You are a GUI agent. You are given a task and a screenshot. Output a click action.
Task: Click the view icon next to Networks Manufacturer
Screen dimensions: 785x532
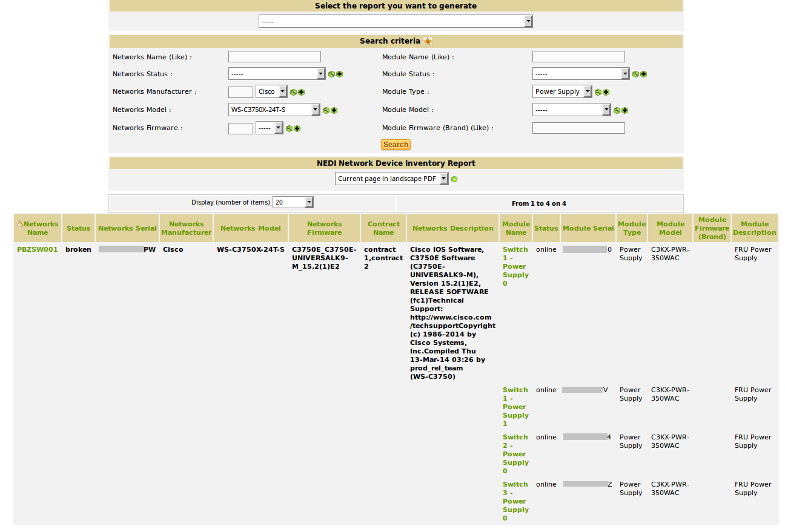tap(293, 93)
